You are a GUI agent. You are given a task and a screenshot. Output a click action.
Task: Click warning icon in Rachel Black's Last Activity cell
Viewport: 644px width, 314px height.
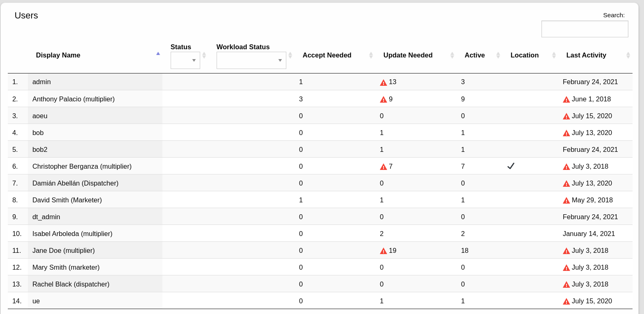coord(566,285)
